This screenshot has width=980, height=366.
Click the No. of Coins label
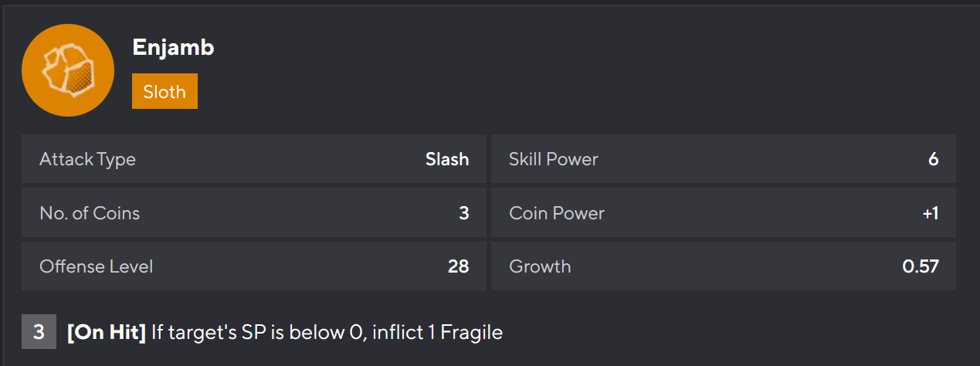[x=90, y=213]
